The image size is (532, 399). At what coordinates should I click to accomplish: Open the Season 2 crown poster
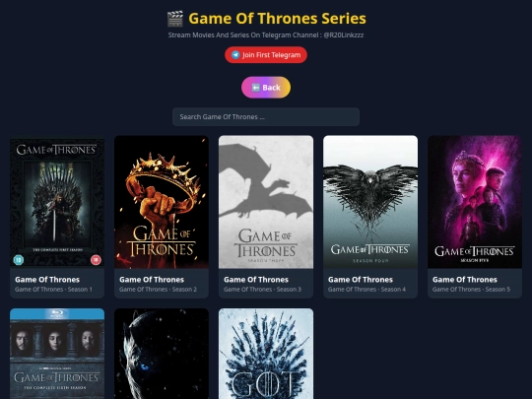pos(162,202)
